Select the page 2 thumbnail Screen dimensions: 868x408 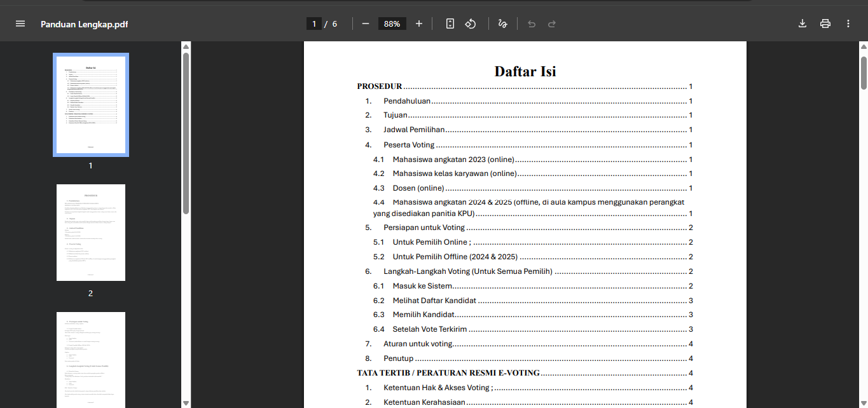tap(90, 233)
